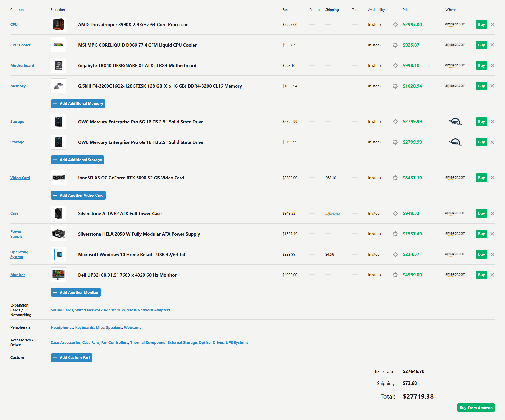505x420 pixels.
Task: Click Buy From Amazon button
Action: click(476, 408)
